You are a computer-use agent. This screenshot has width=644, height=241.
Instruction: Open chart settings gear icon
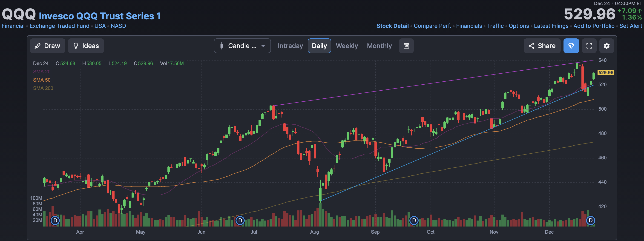[x=607, y=46]
